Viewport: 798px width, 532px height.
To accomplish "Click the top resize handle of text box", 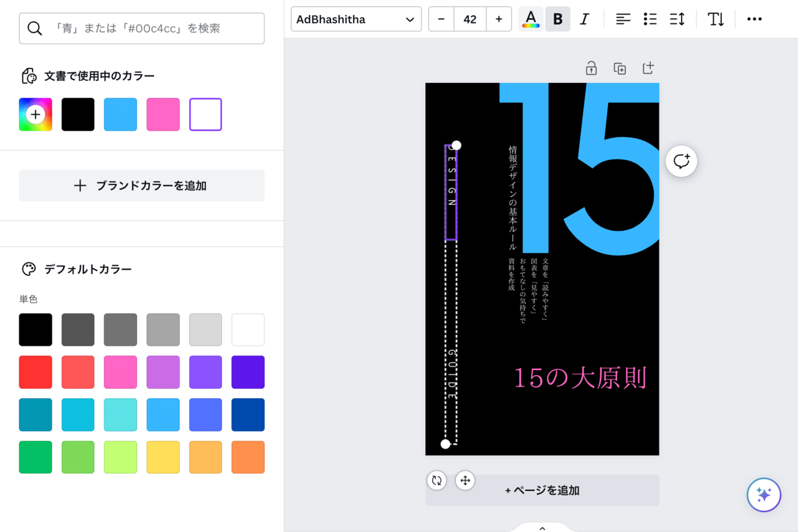I will 456,145.
